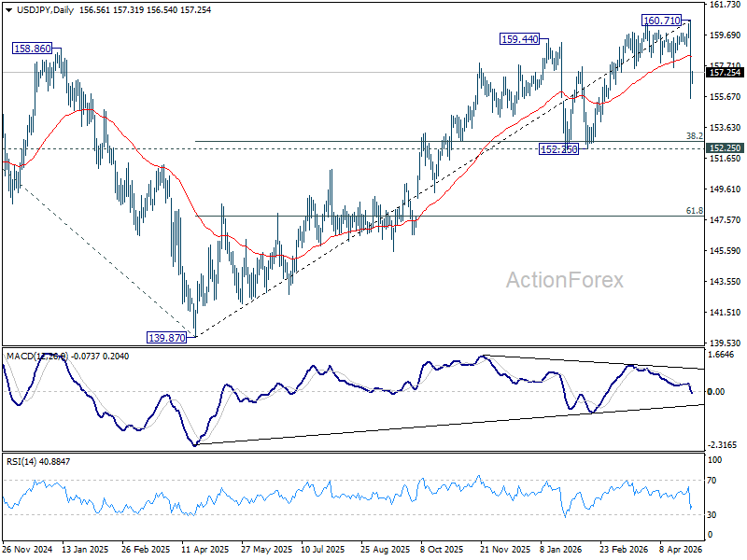Image resolution: width=747 pixels, height=560 pixels.
Task: Click the USDJPY chart title dropdown arrow
Action: [x=9, y=10]
